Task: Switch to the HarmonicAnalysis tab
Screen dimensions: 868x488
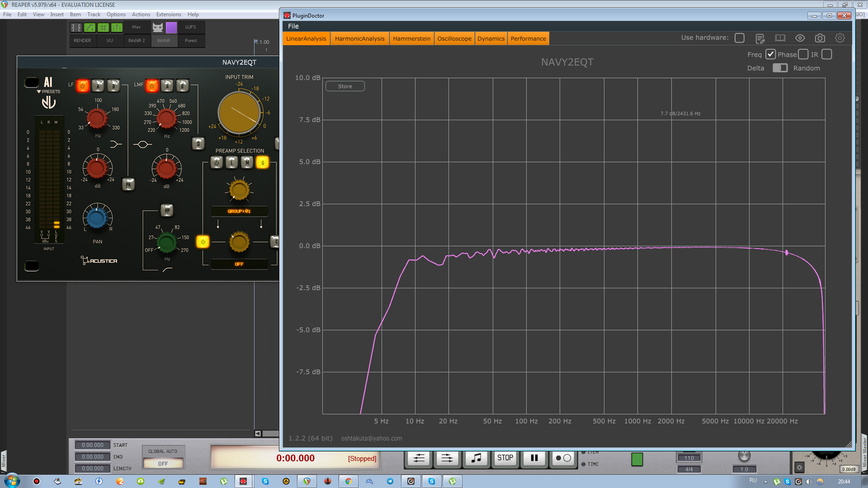Action: click(359, 38)
